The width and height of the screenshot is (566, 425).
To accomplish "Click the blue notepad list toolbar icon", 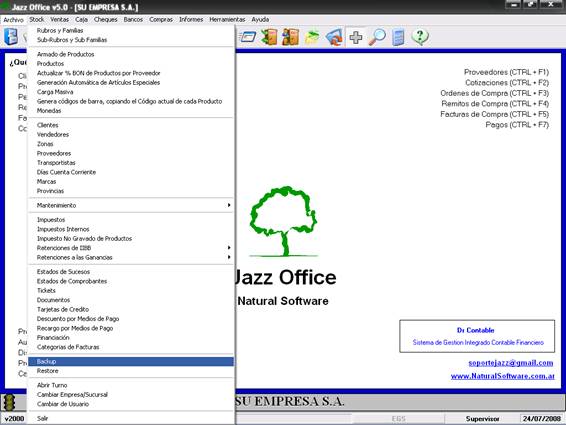I will tap(398, 38).
